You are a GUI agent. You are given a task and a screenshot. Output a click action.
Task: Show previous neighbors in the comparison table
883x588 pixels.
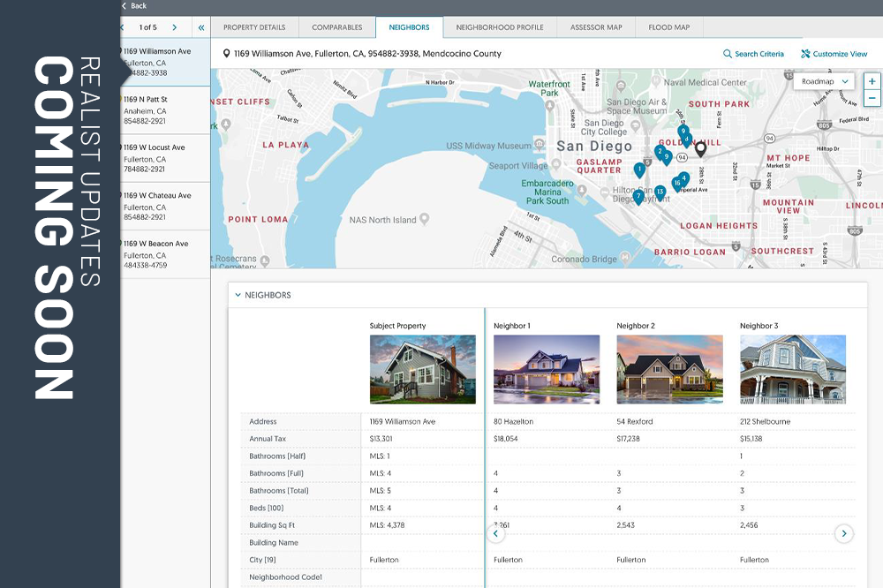(x=495, y=533)
